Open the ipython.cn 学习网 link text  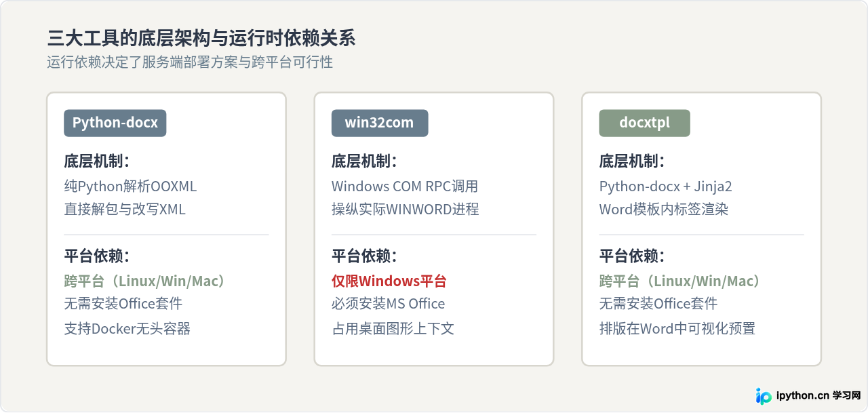(x=818, y=396)
